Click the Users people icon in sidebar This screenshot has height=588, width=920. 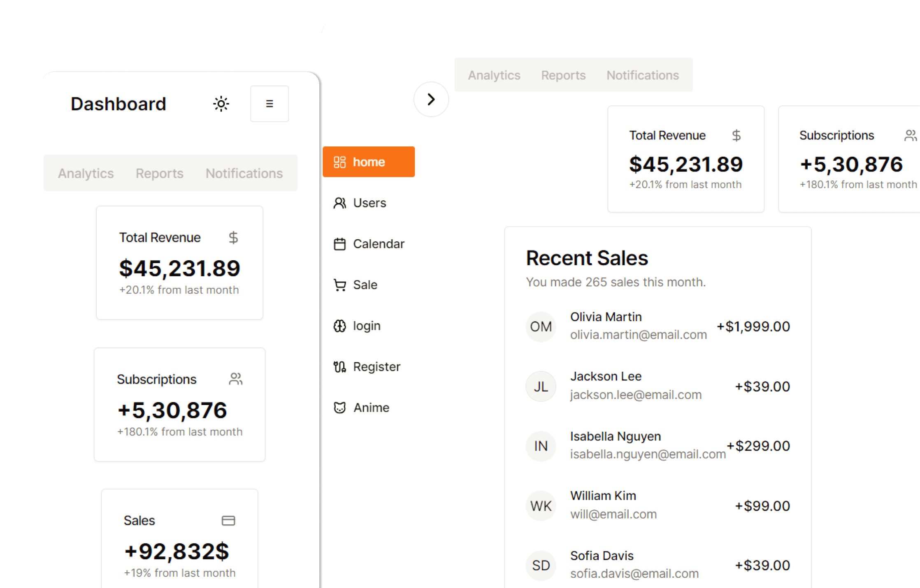339,203
